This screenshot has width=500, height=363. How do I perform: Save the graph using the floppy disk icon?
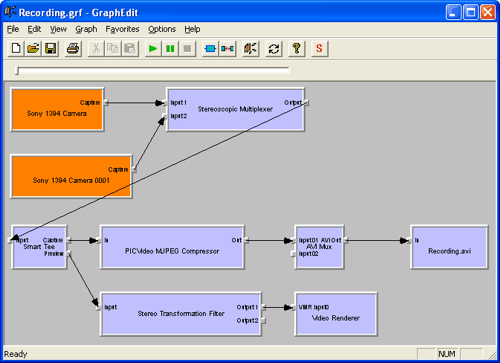point(50,49)
